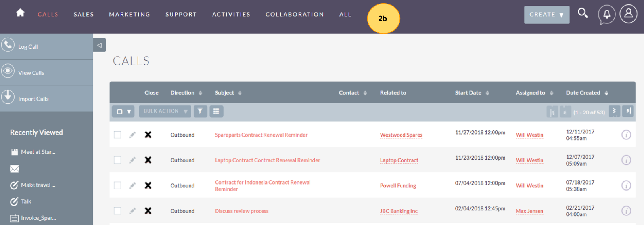Screen dimensions: 644x225
Task: Close the Laptop Contract call with X
Action: pyautogui.click(x=148, y=160)
